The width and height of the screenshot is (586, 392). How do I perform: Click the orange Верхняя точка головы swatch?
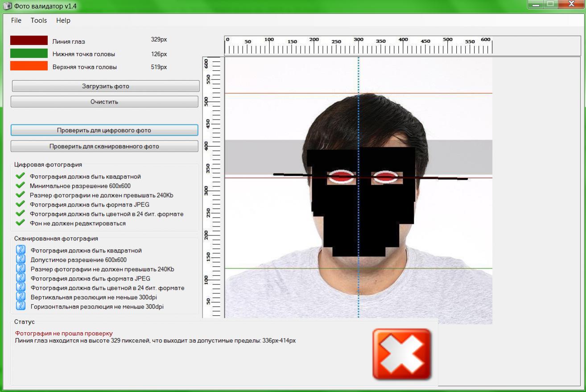click(29, 66)
